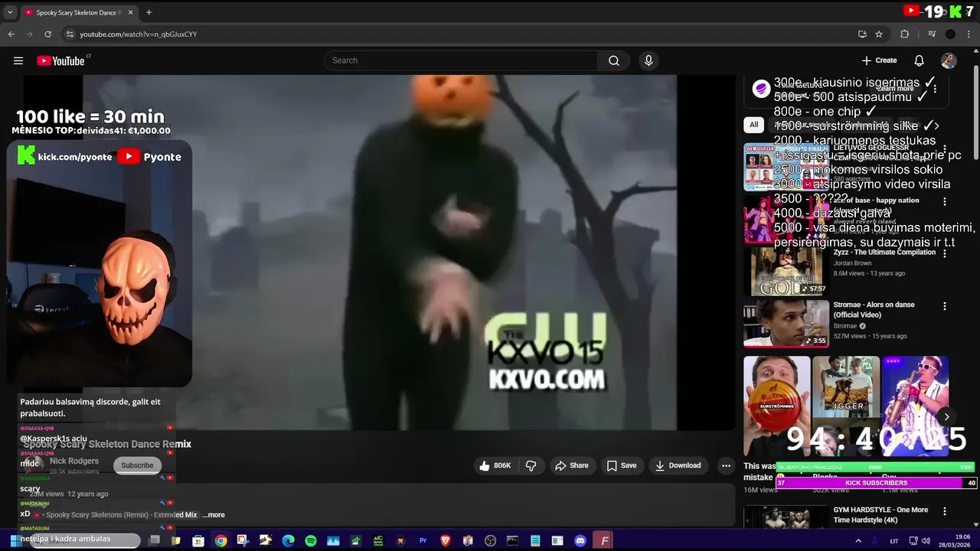The image size is (980, 551).
Task: Download the video
Action: pyautogui.click(x=678, y=465)
